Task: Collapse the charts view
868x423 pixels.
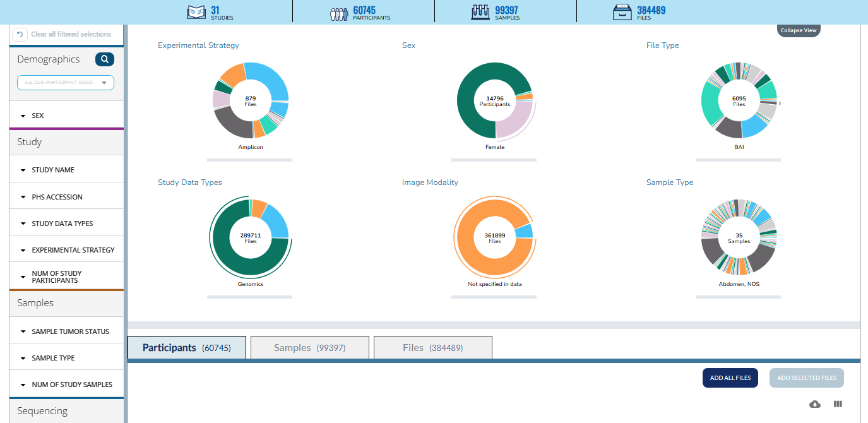Action: (799, 30)
